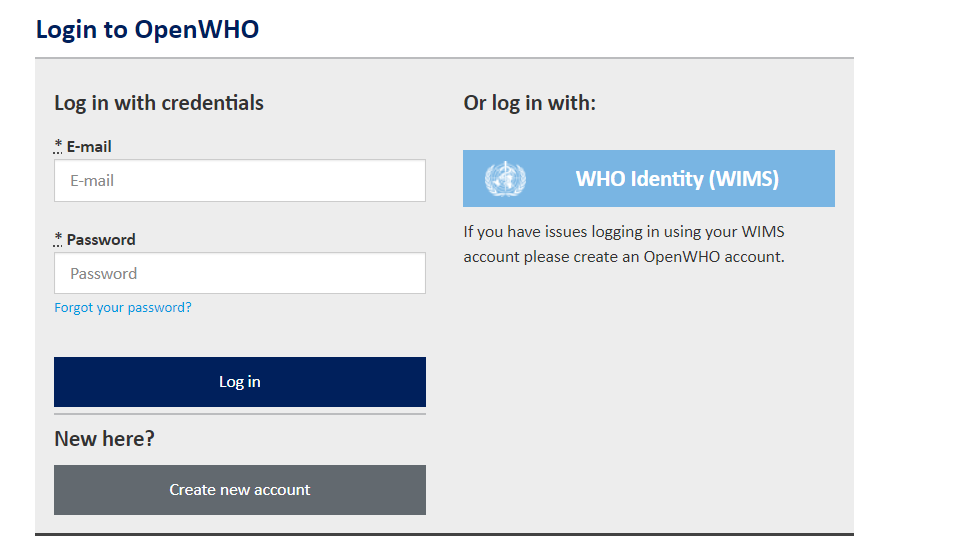The width and height of the screenshot is (961, 557).
Task: Click the New here? heading
Action: (x=104, y=439)
